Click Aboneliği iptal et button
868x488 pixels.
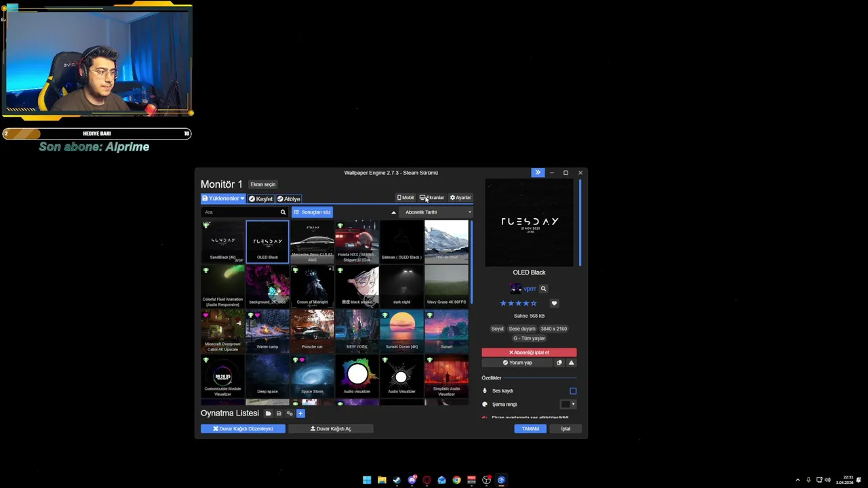click(529, 352)
